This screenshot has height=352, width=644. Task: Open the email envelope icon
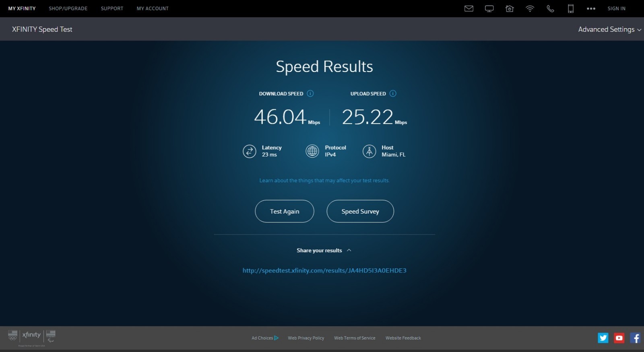[469, 8]
